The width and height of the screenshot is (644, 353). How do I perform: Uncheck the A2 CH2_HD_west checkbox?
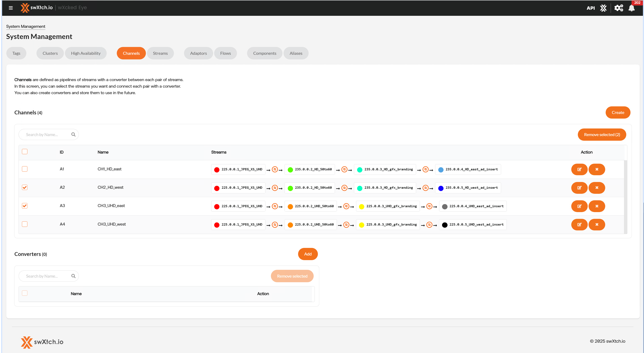click(x=24, y=187)
